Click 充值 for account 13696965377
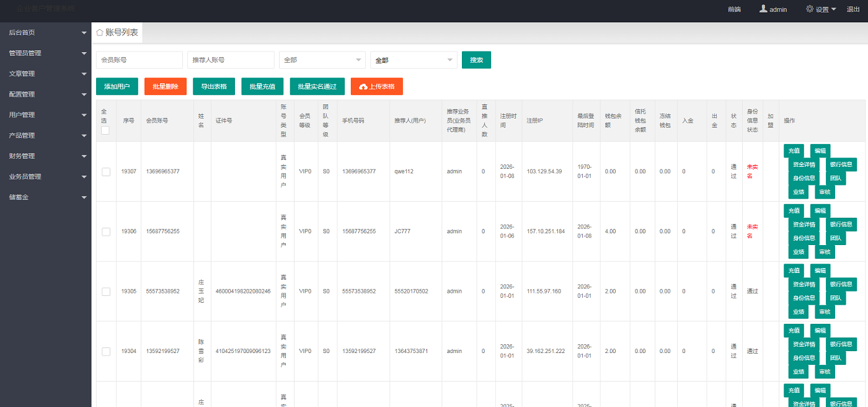The height and width of the screenshot is (407, 868). tap(794, 151)
